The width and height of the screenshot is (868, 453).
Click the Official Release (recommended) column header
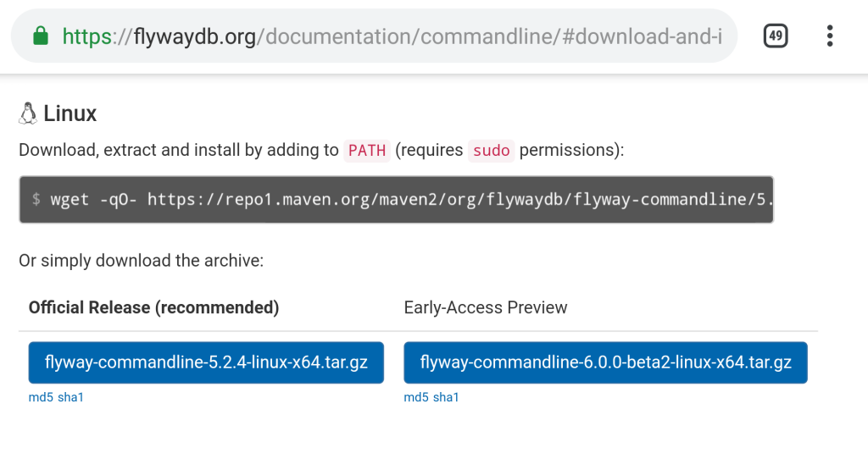tap(154, 307)
